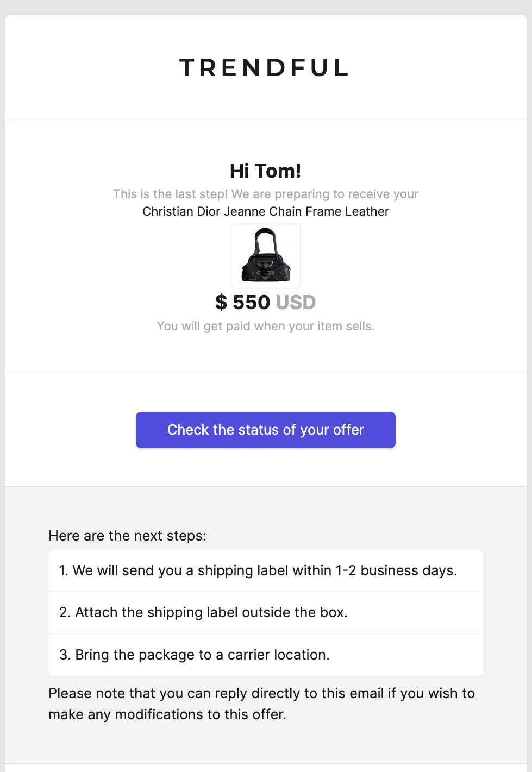This screenshot has height=772, width=532.
Task: Click the make any modifications to this offer line
Action: [167, 714]
